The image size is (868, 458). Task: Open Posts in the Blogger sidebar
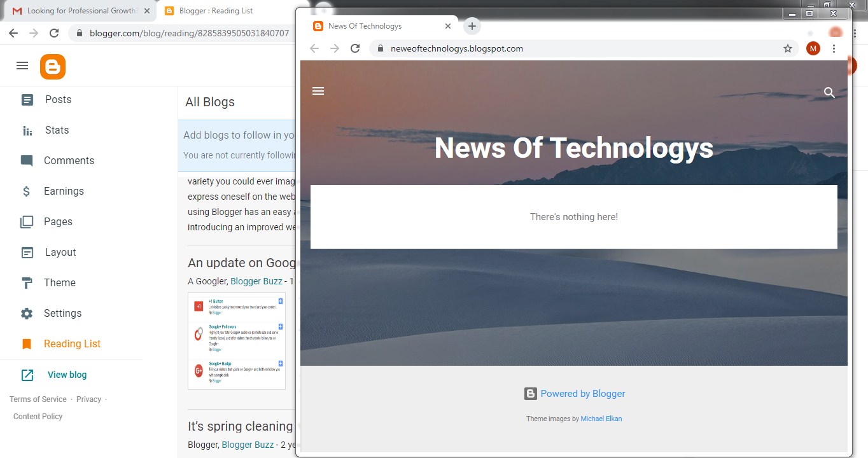pyautogui.click(x=58, y=99)
